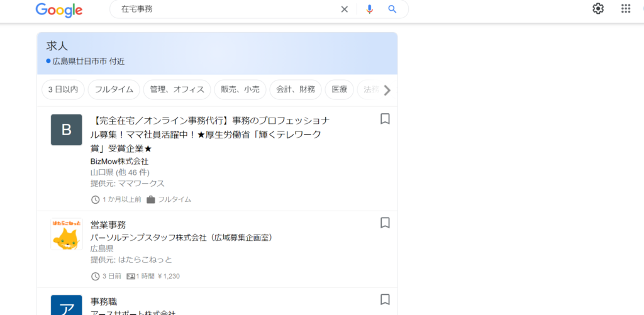The image size is (644, 315).
Task: Click the briefcase icon beside フルタイム
Action: (x=151, y=199)
